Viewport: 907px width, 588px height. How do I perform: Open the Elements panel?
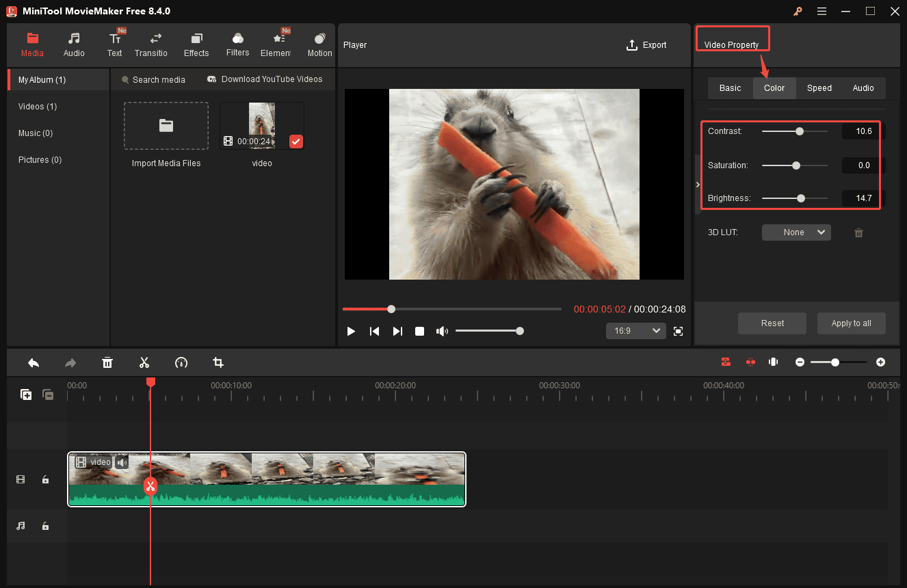tap(277, 43)
